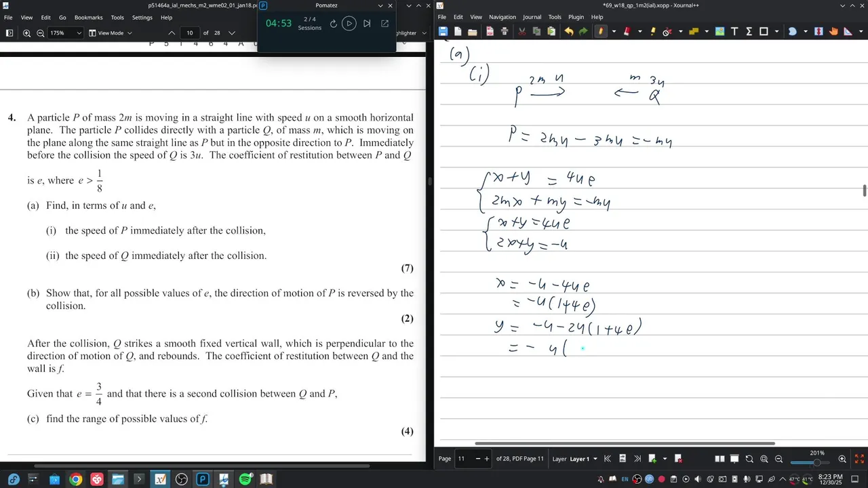Reset the Pomatez timer

(333, 23)
